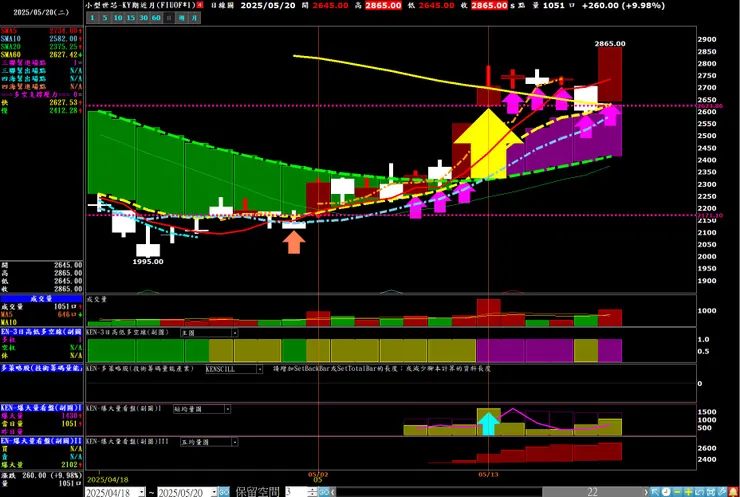Click the plus zoom-in icon
The width and height of the screenshot is (740, 497).
[689, 492]
